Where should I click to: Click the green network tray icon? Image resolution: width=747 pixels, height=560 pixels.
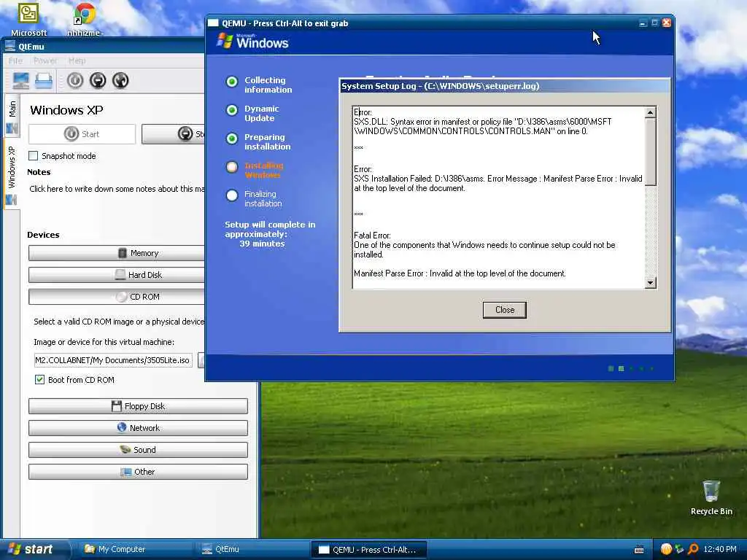[x=679, y=549]
